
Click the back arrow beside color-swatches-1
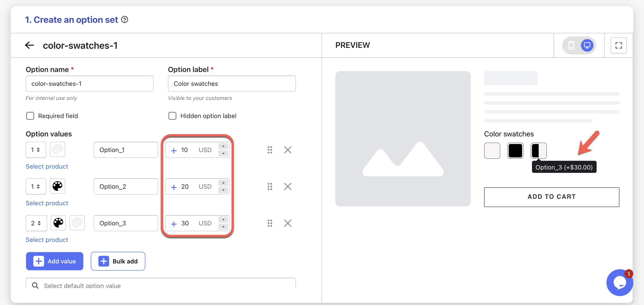click(30, 45)
